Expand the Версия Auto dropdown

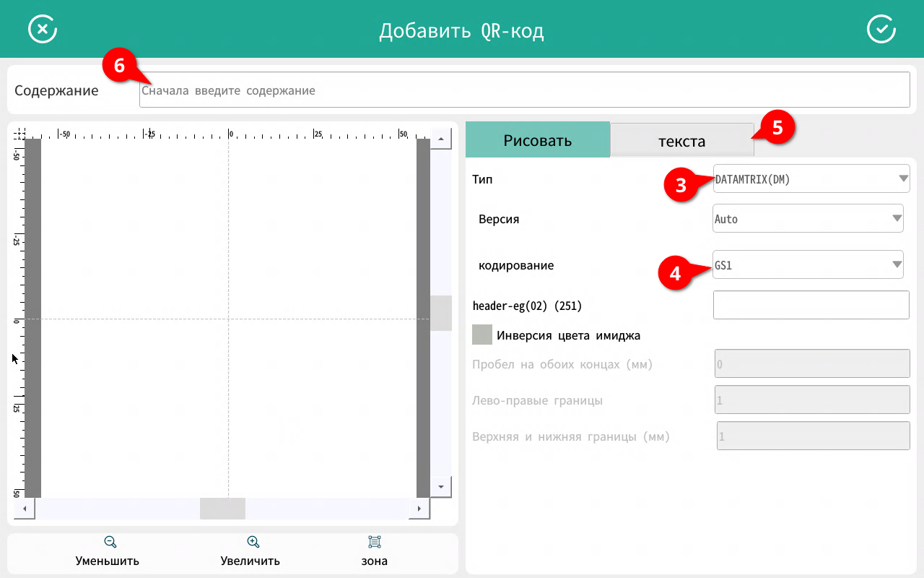[x=808, y=219]
